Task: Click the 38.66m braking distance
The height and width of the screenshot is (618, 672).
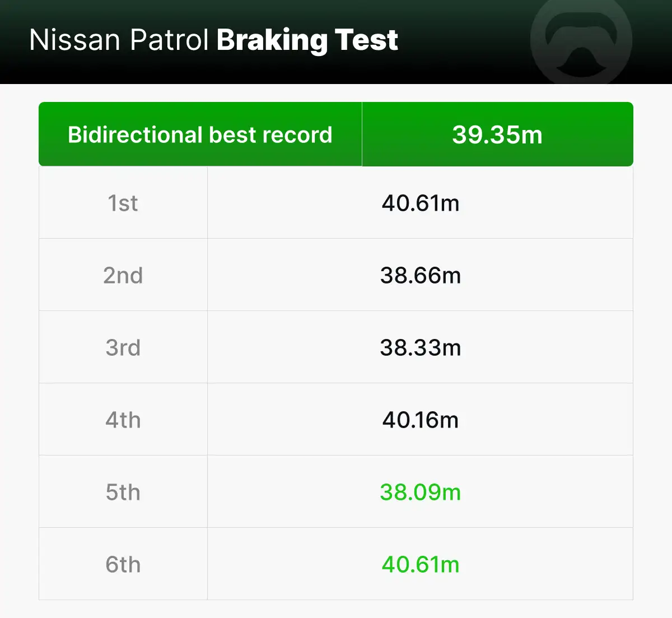Action: (x=420, y=276)
